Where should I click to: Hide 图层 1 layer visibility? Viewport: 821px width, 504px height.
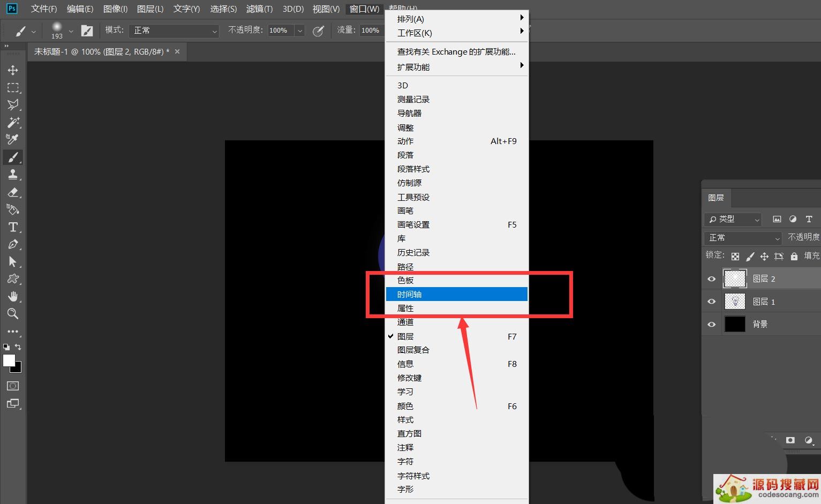click(712, 302)
